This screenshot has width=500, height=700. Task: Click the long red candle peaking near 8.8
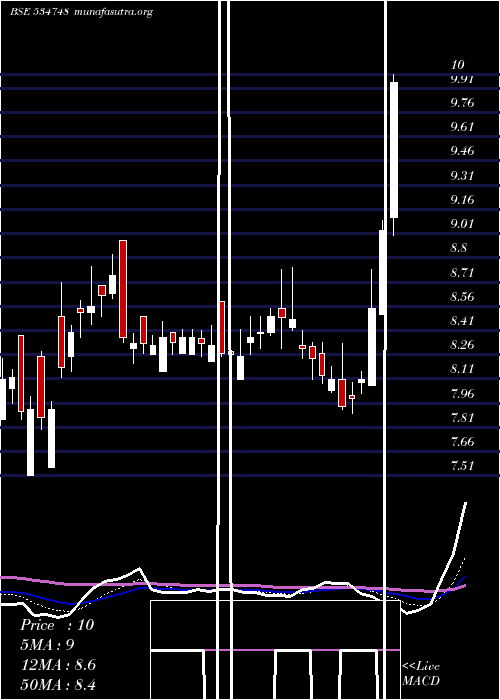pos(123,289)
